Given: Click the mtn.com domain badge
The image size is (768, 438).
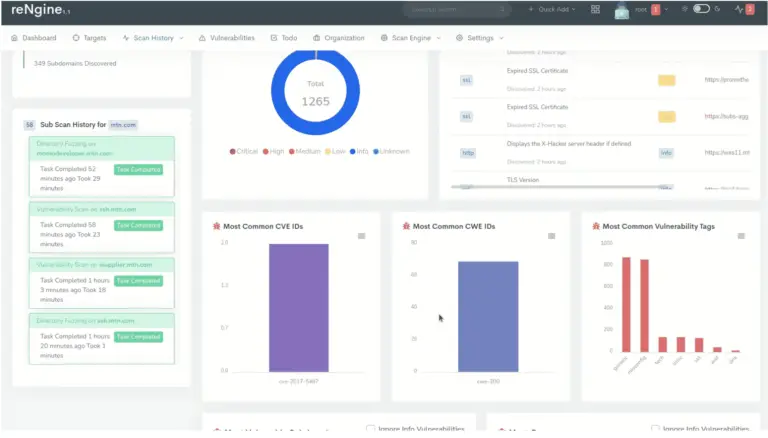Looking at the screenshot, I should click(123, 125).
